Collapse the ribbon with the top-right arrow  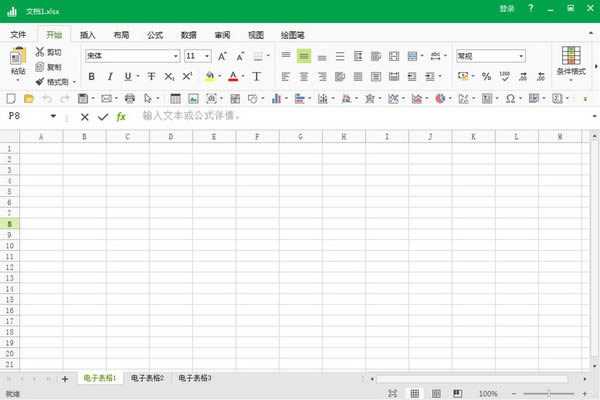click(x=591, y=34)
